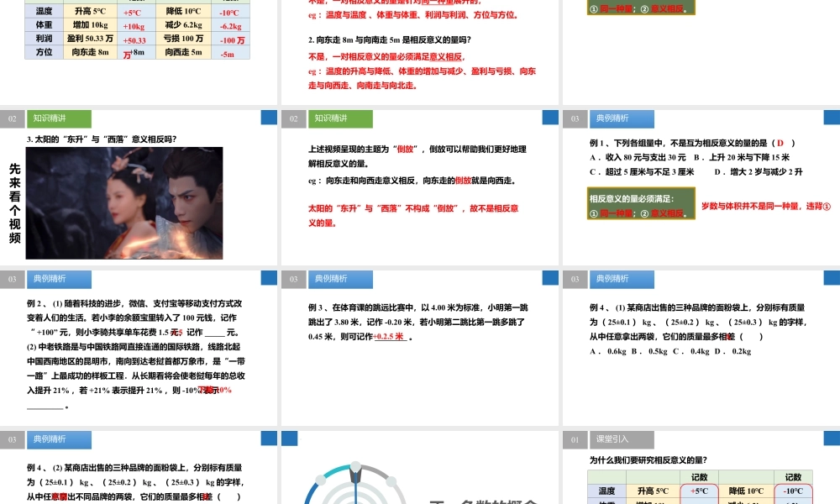Select option A. 收入 80 元与支出 30 元
Image resolution: width=840 pixels, height=504 pixels.
coord(638,157)
